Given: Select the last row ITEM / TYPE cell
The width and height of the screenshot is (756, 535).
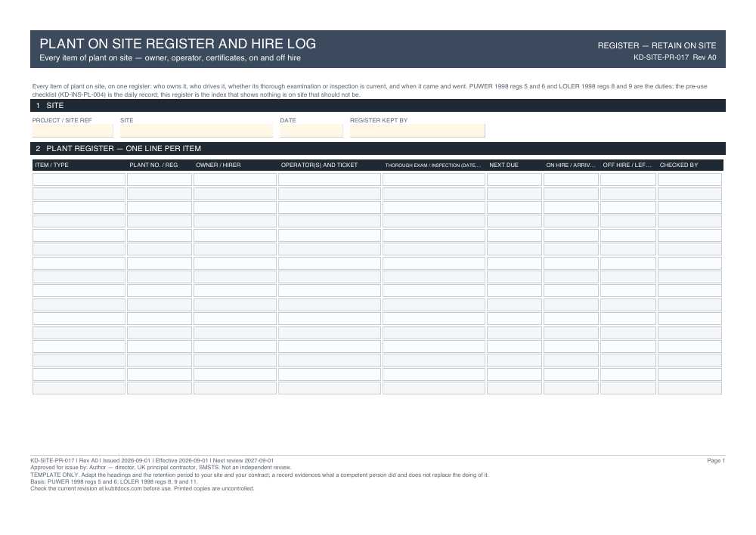Looking at the screenshot, I should click(x=79, y=388).
